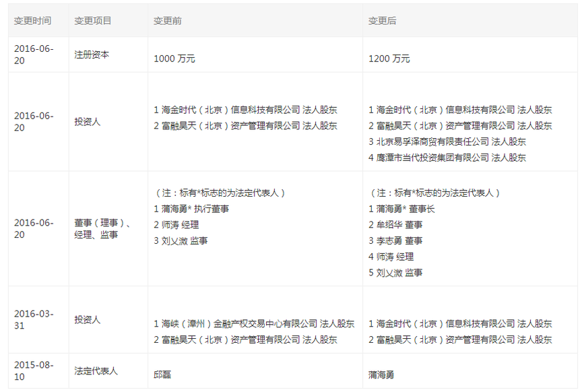
Task: Select the 1000 万元 before-change value
Action: pyautogui.click(x=174, y=59)
